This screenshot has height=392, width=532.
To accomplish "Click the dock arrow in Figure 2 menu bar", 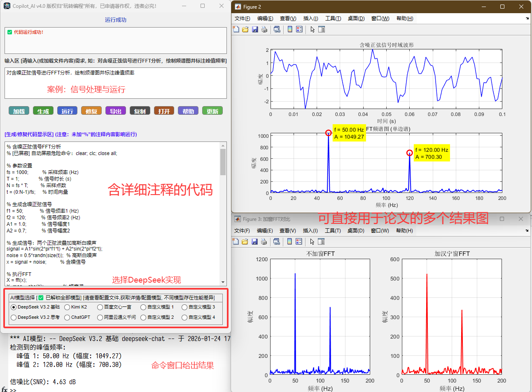I will [x=527, y=19].
